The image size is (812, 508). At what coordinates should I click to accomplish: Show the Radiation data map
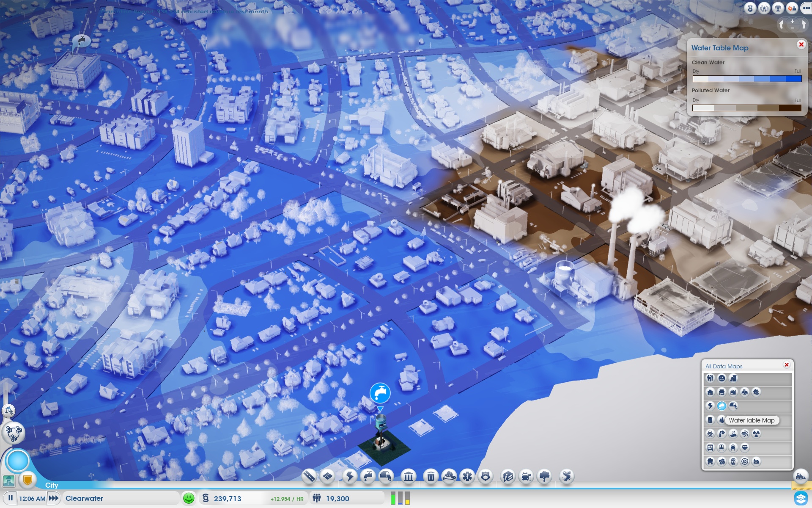click(x=756, y=433)
